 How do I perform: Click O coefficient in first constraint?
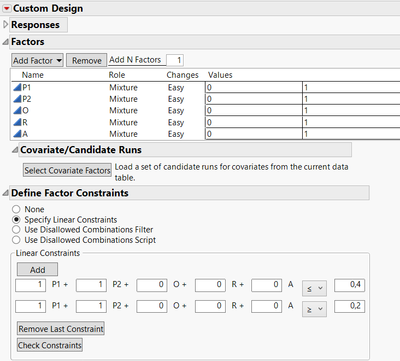[x=152, y=285]
